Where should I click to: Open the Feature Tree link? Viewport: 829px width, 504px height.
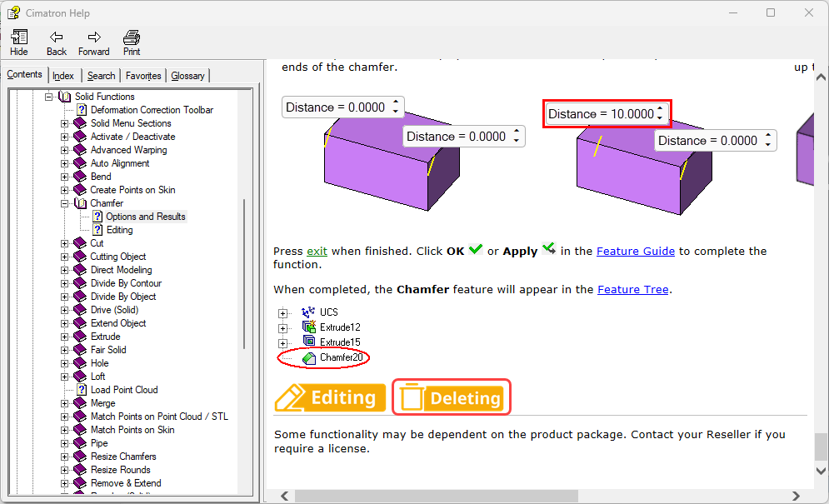[633, 290]
